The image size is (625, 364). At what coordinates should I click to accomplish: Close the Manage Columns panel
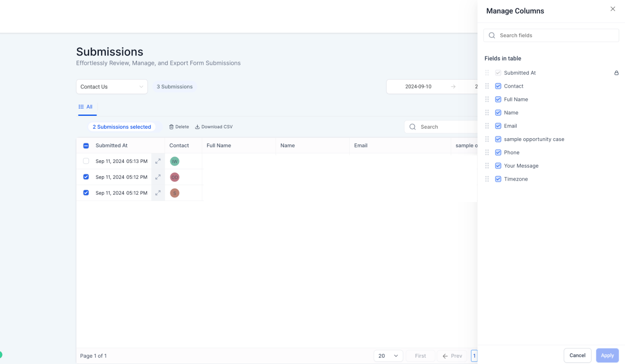[612, 9]
